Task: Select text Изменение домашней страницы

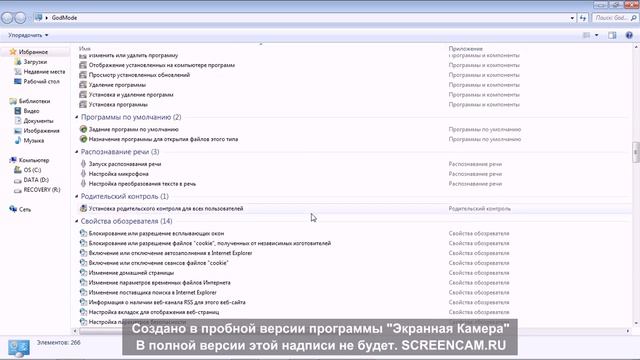Action: [131, 272]
